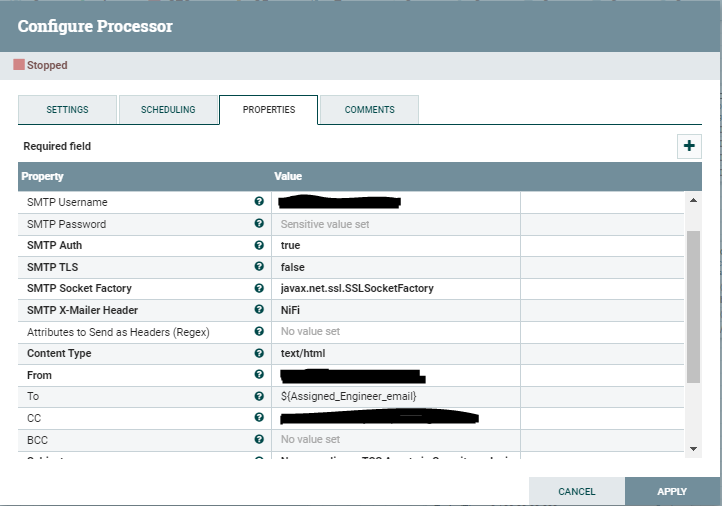
Task: Open help icon for BCC property
Action: (x=259, y=439)
